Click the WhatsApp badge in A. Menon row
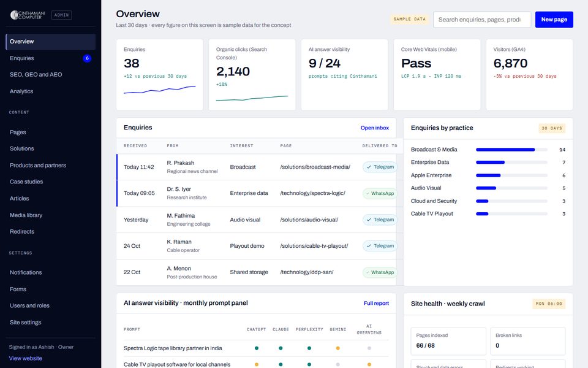This screenshot has width=588, height=368. click(x=380, y=272)
